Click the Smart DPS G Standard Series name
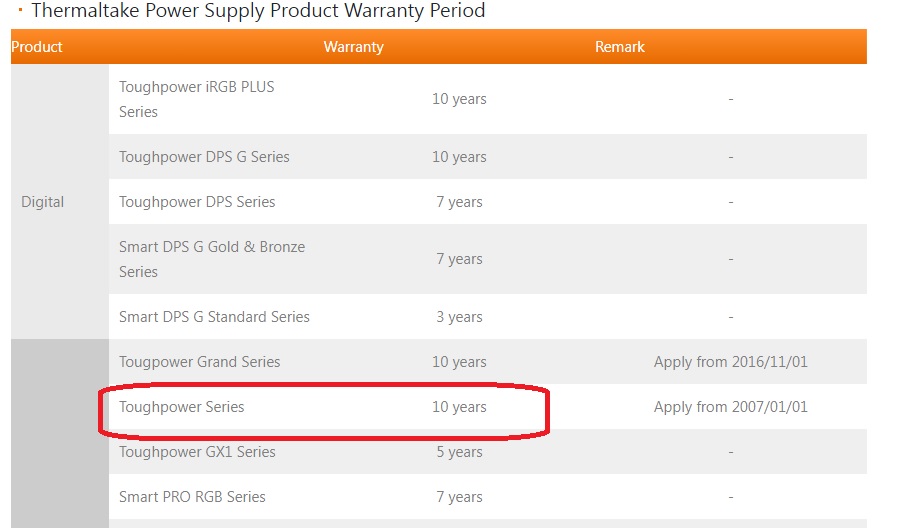 pos(214,317)
